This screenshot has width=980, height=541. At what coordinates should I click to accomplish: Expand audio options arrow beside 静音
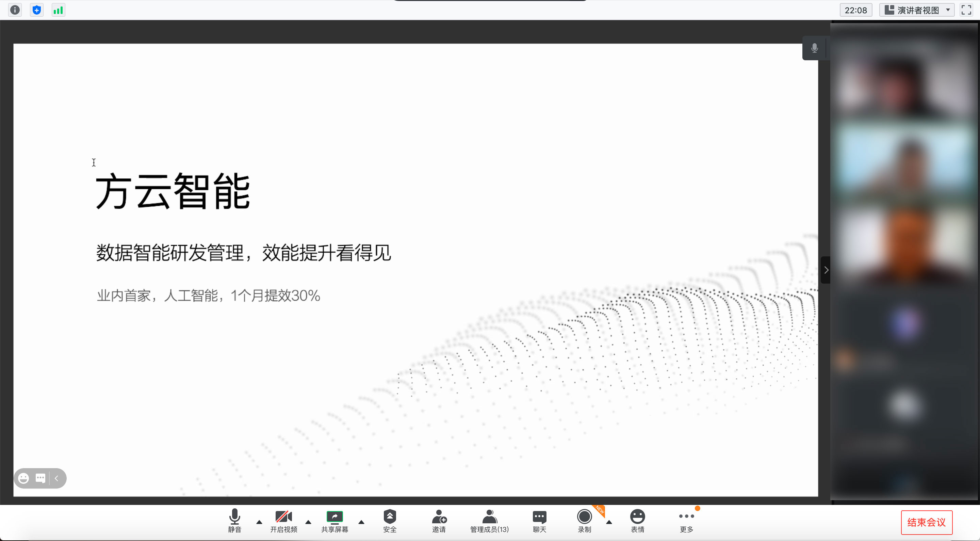(259, 522)
